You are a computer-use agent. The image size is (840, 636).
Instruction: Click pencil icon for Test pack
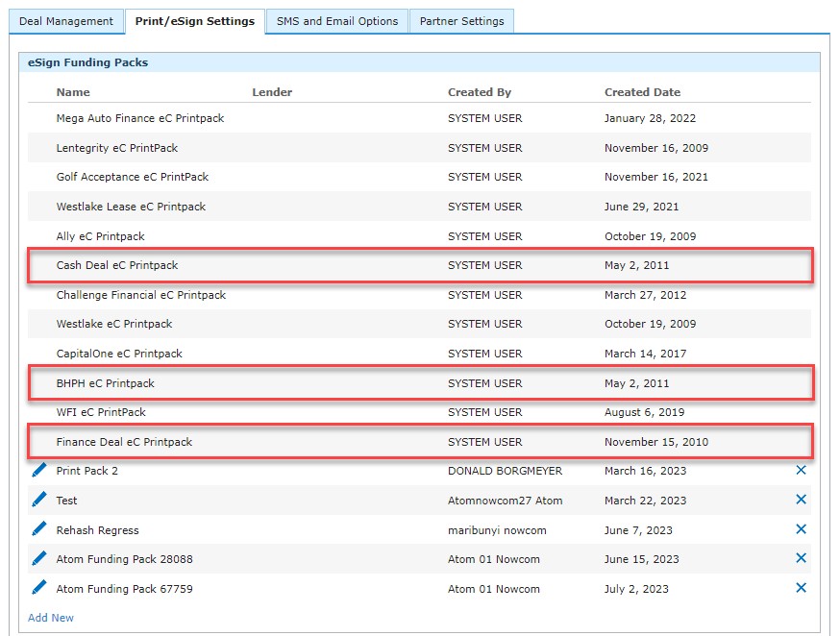[x=39, y=500]
